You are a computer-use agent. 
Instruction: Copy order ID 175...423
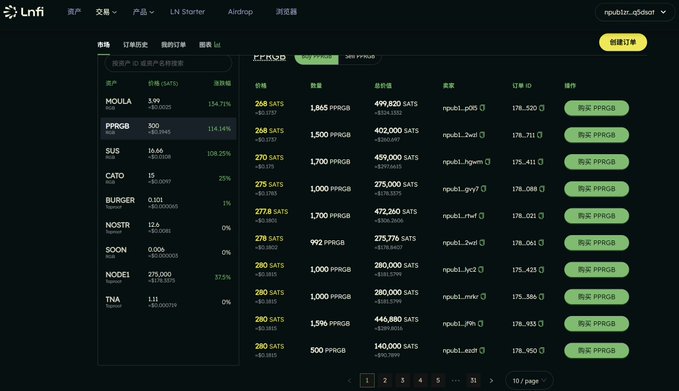(x=541, y=269)
